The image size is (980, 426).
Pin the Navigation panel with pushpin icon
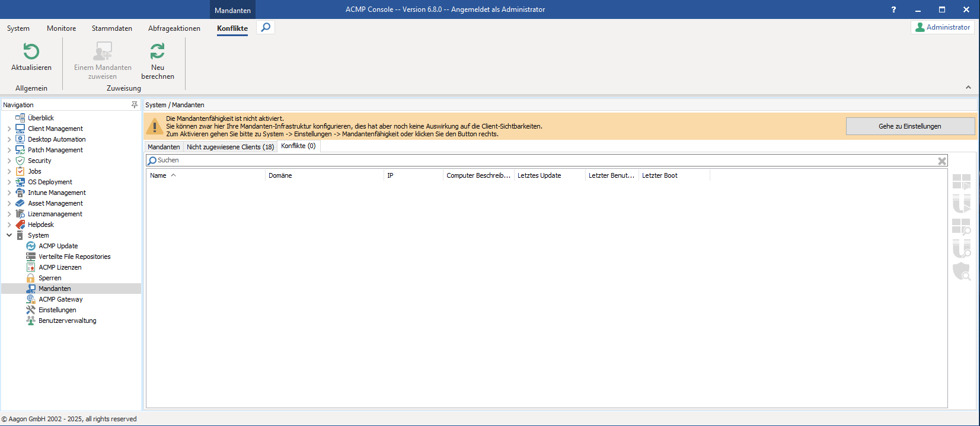[x=135, y=105]
